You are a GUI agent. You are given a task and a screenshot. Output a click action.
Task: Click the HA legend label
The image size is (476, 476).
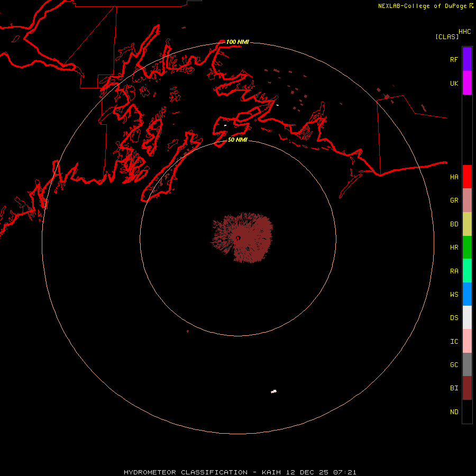coord(454,177)
